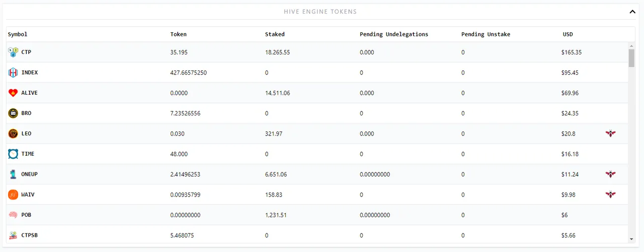Image resolution: width=644 pixels, height=252 pixels.
Task: Sort by Staked column header
Action: (275, 34)
